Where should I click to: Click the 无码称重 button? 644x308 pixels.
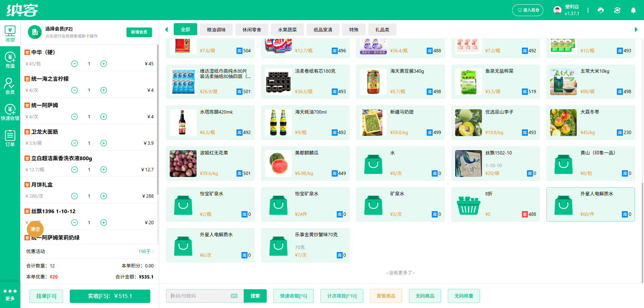464,296
